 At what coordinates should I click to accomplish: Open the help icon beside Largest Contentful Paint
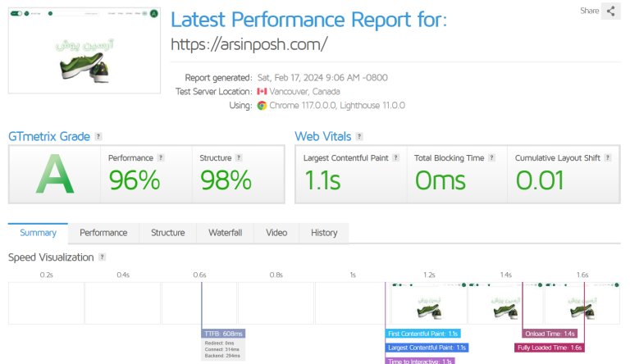(x=395, y=158)
